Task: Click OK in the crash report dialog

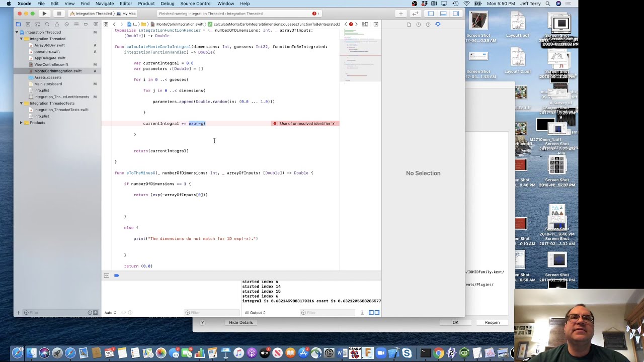Action: (x=455, y=322)
